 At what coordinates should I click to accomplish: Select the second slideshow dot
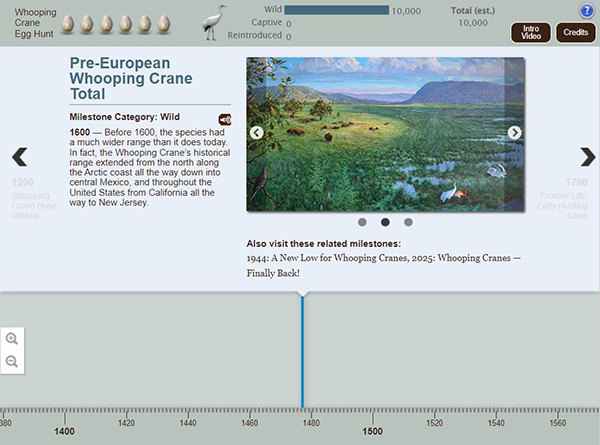[x=385, y=222]
